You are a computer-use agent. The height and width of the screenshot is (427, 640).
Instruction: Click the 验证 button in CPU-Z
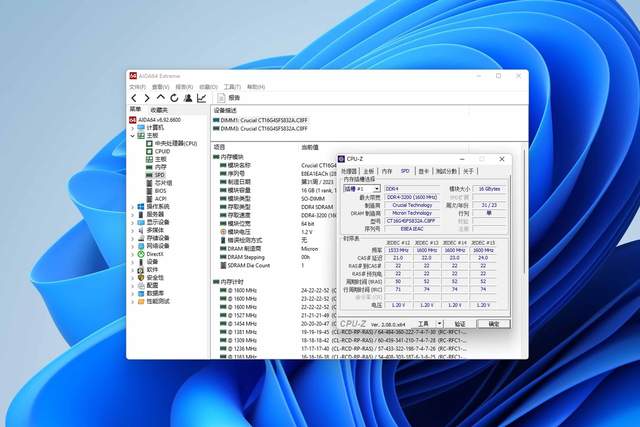coord(460,324)
